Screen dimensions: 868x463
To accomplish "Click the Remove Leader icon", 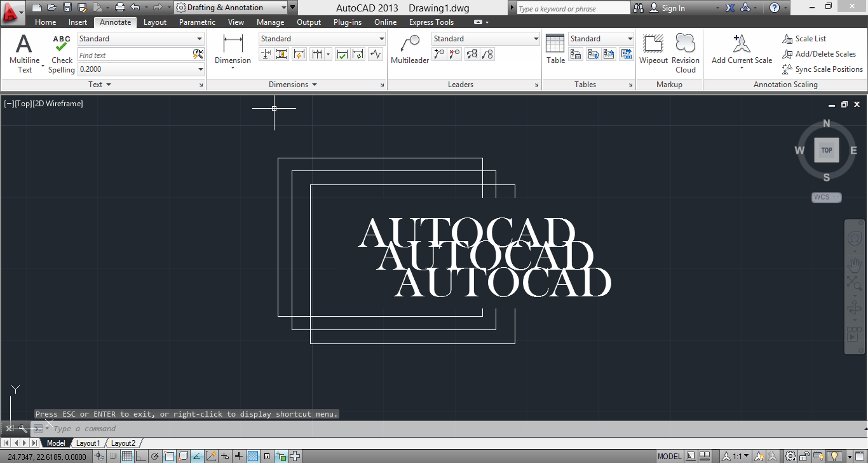I will [454, 54].
